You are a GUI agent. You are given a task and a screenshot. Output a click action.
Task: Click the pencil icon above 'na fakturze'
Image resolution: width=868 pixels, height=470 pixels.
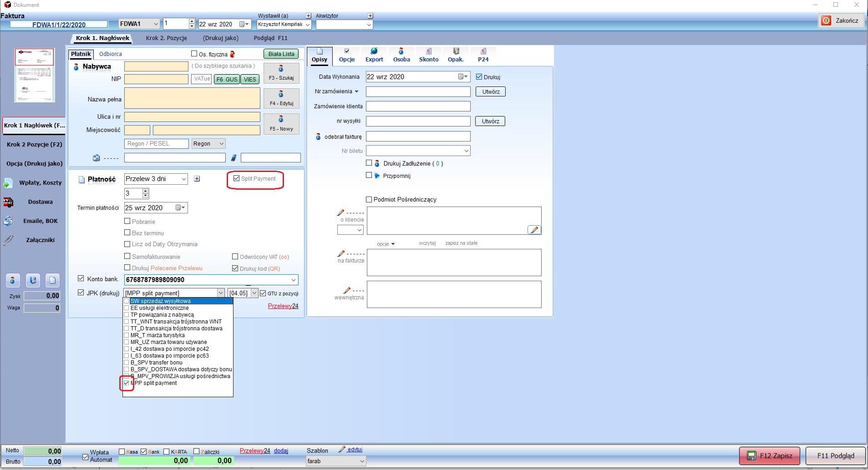tap(340, 253)
